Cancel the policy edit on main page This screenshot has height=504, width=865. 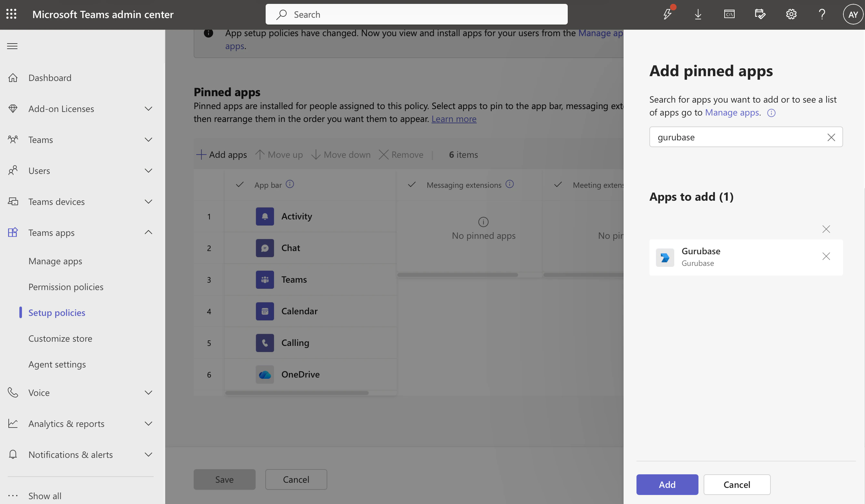(x=296, y=479)
